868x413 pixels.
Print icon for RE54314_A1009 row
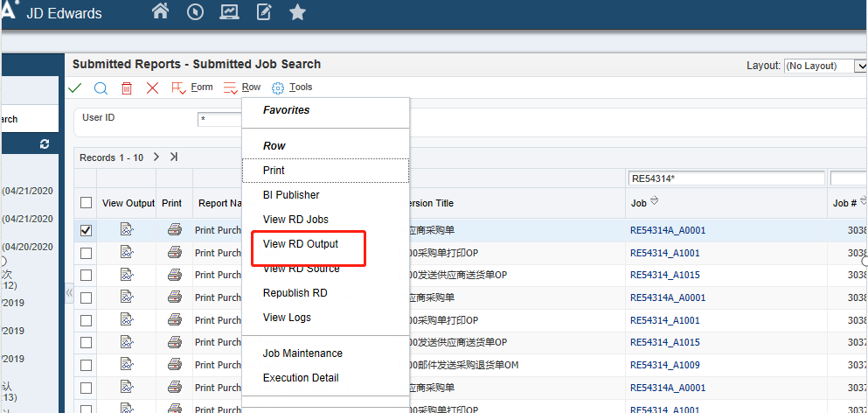pos(174,364)
